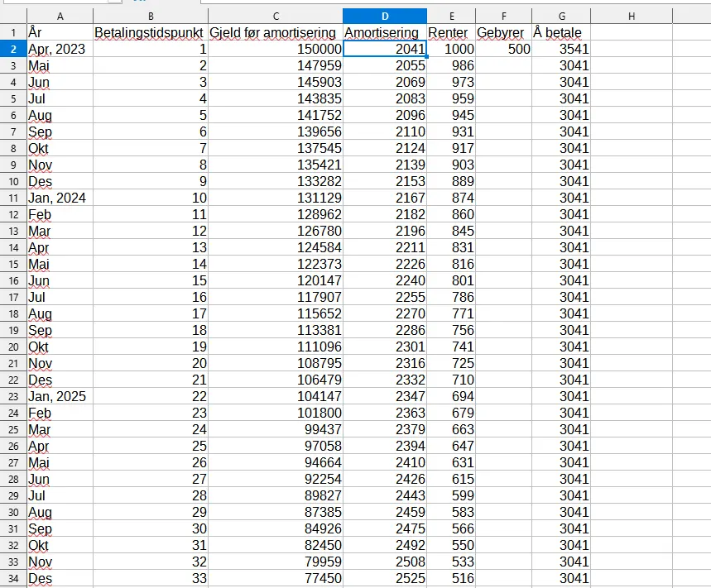Select empty fee cell in row 3
Image resolution: width=711 pixels, height=588 pixels.
coord(504,65)
